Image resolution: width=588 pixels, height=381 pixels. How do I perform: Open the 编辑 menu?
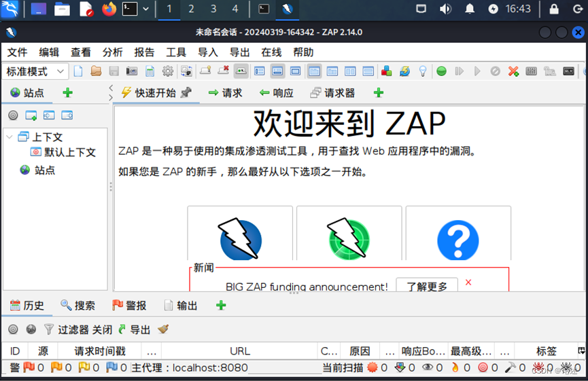(49, 52)
